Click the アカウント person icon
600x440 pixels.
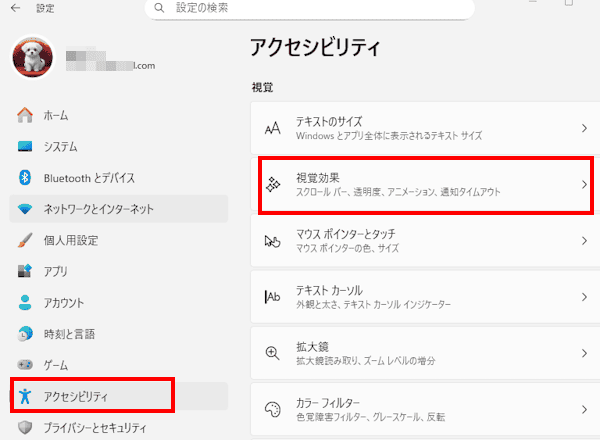click(25, 302)
